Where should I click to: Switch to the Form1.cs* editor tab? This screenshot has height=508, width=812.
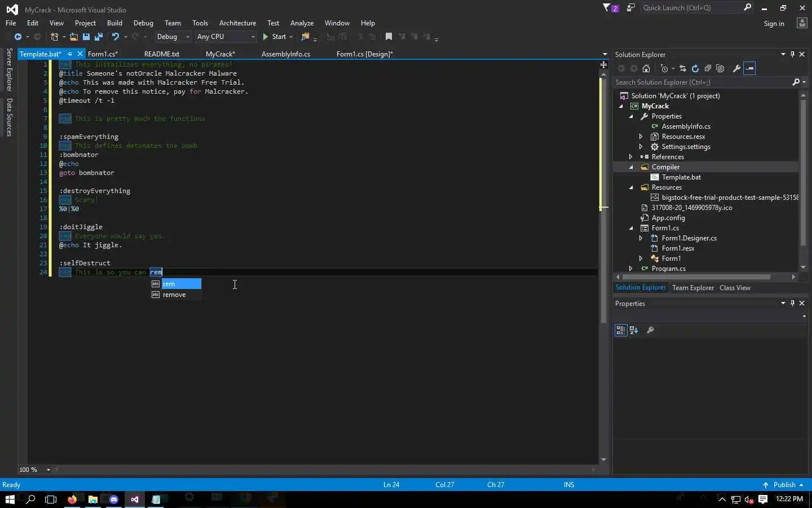103,54
